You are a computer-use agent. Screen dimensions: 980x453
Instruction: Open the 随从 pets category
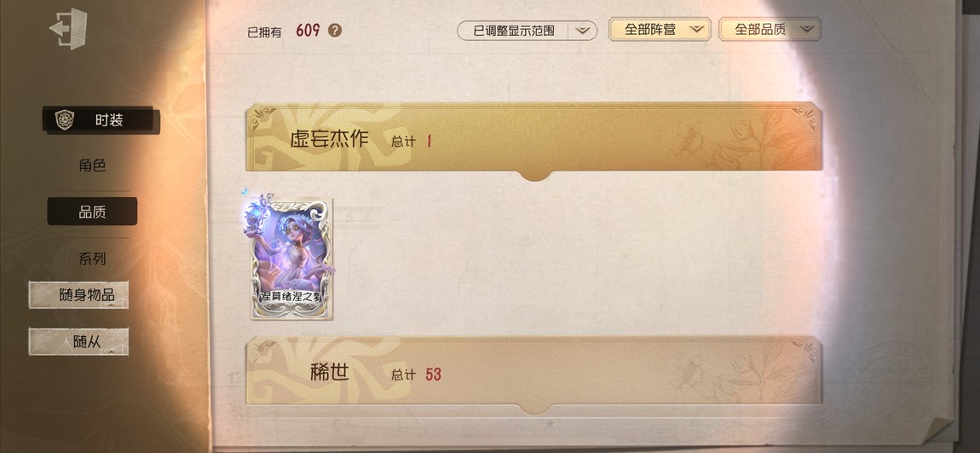[78, 341]
